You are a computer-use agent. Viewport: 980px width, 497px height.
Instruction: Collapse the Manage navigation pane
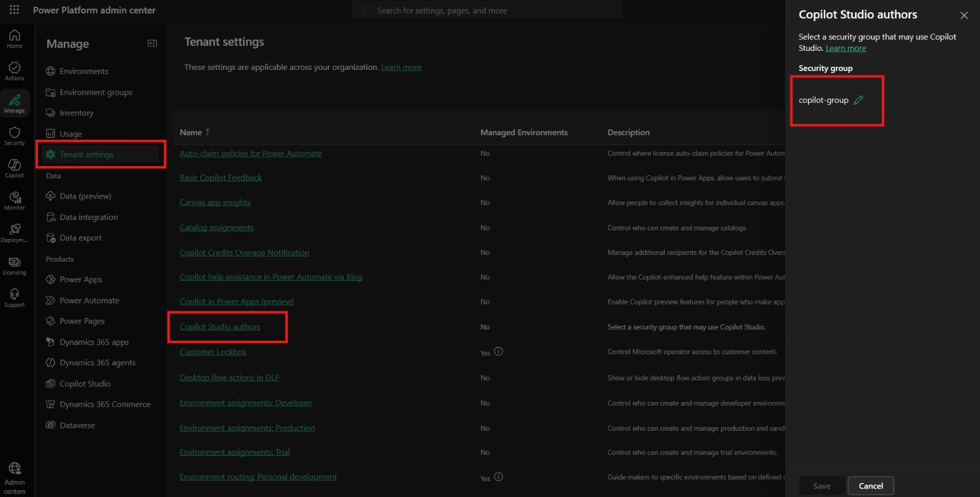[153, 44]
